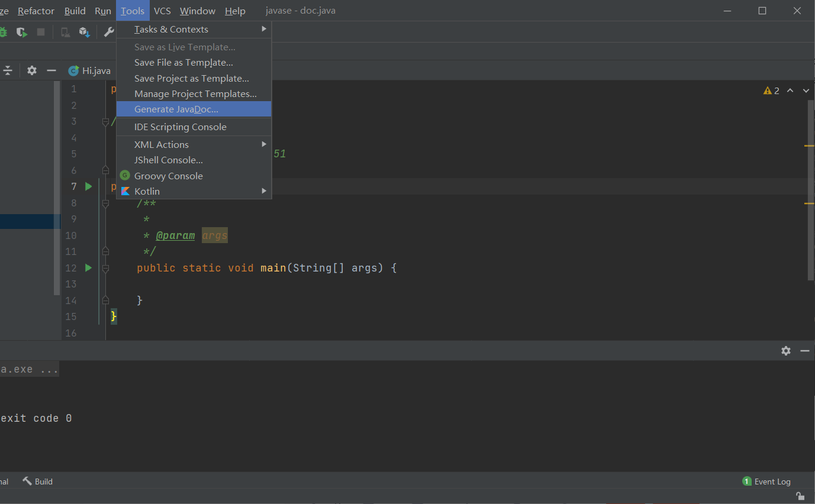Screen dimensions: 815x504
Task: Click the Stop square icon
Action: pyautogui.click(x=41, y=32)
